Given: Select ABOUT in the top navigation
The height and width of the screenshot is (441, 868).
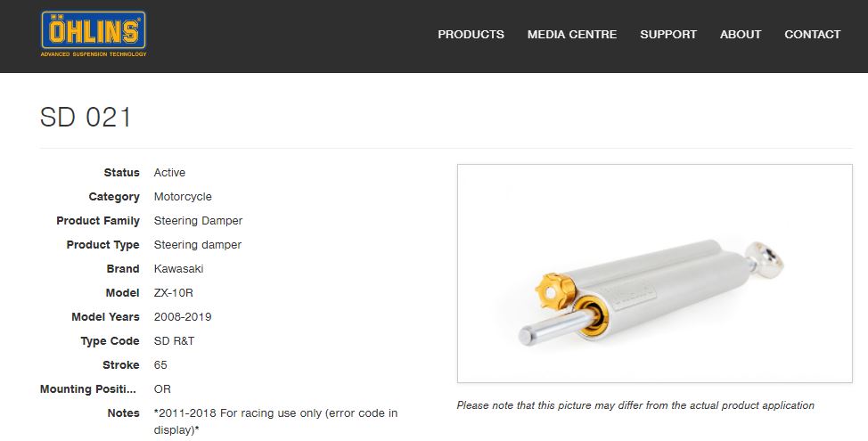Looking at the screenshot, I should 741,35.
